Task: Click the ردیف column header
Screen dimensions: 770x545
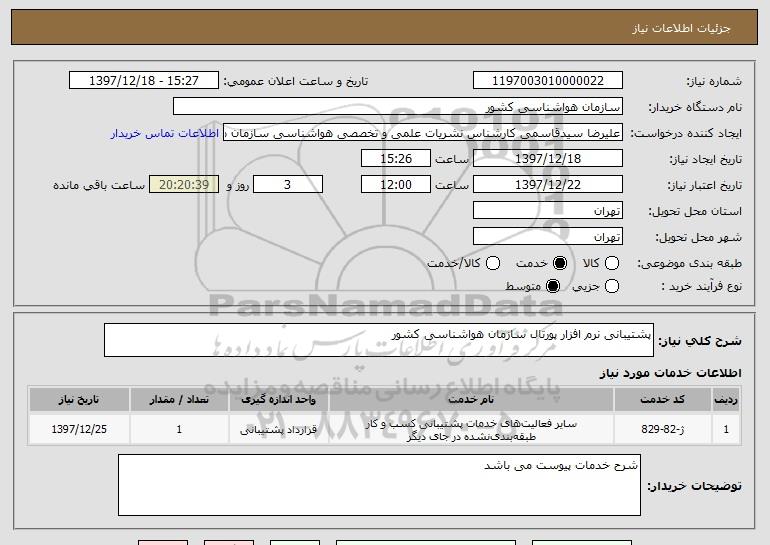Action: click(726, 400)
